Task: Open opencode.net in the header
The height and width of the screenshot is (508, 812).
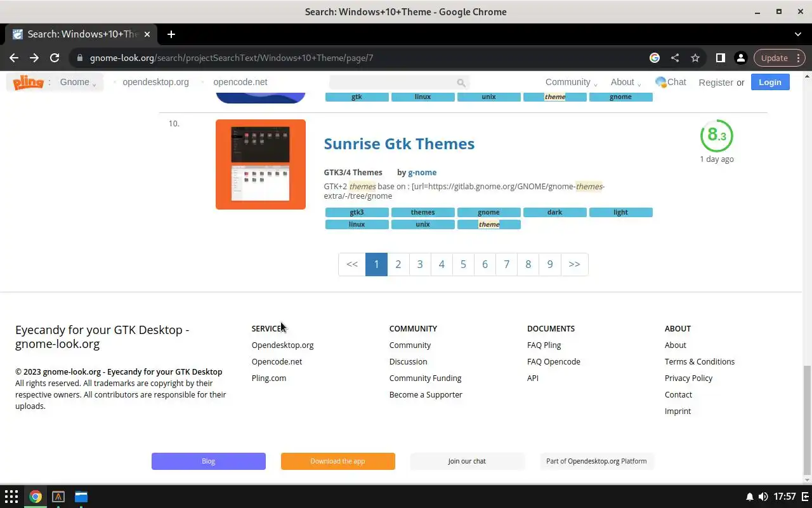Action: tap(240, 82)
